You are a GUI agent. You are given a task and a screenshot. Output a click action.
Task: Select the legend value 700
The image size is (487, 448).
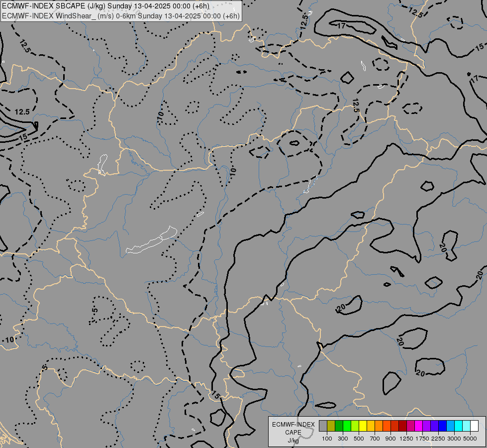click(375, 439)
